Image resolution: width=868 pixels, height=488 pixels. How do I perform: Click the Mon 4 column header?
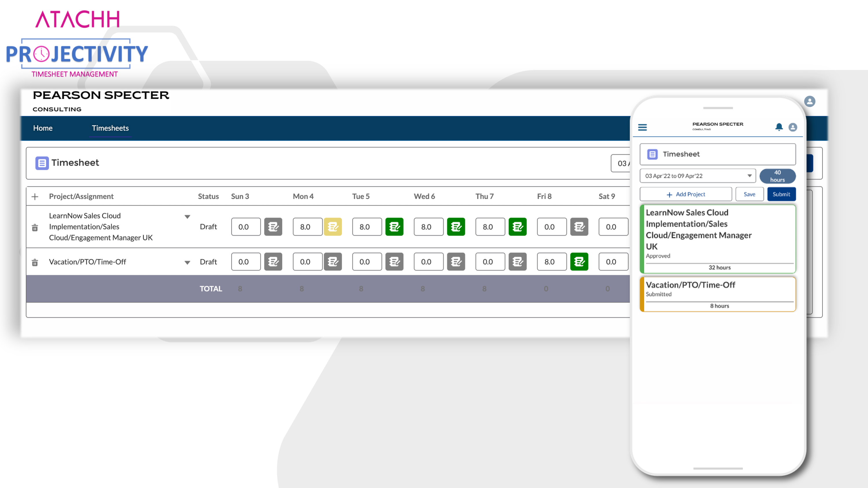pos(303,196)
